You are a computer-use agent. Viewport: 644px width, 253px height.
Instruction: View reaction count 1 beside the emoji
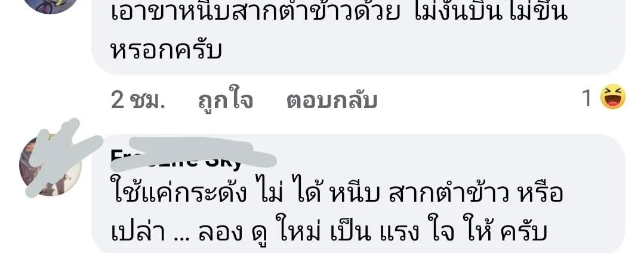pyautogui.click(x=587, y=98)
